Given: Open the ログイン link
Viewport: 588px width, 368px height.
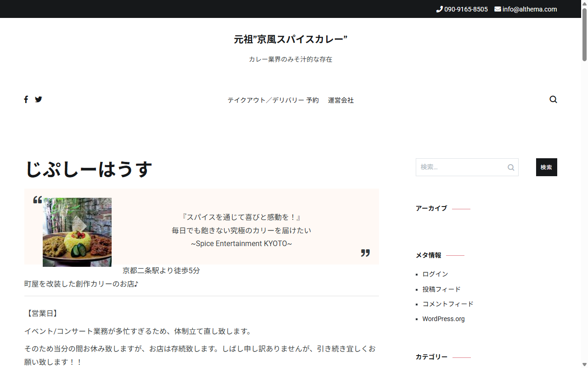Looking at the screenshot, I should [435, 274].
